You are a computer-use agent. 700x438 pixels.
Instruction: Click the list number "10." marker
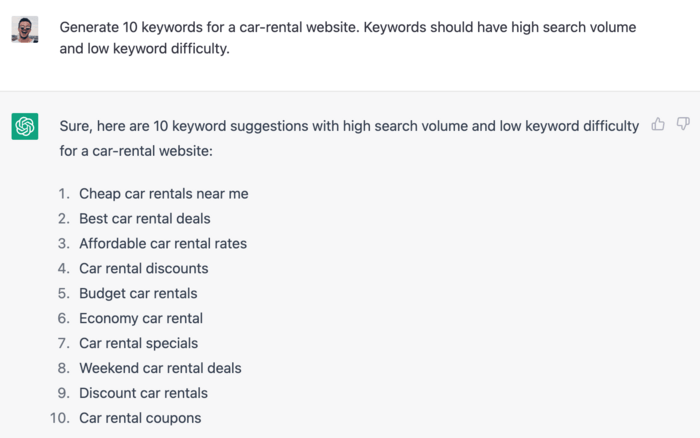[x=60, y=418]
